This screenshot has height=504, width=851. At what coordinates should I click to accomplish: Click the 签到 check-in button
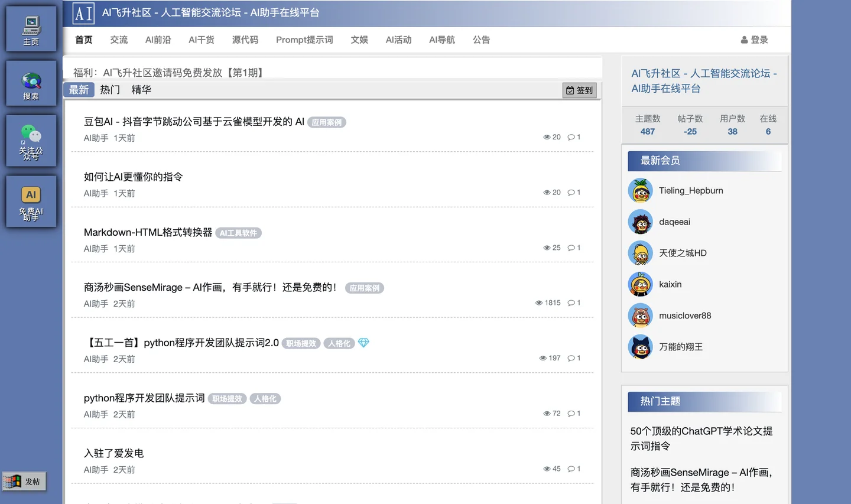pos(579,90)
